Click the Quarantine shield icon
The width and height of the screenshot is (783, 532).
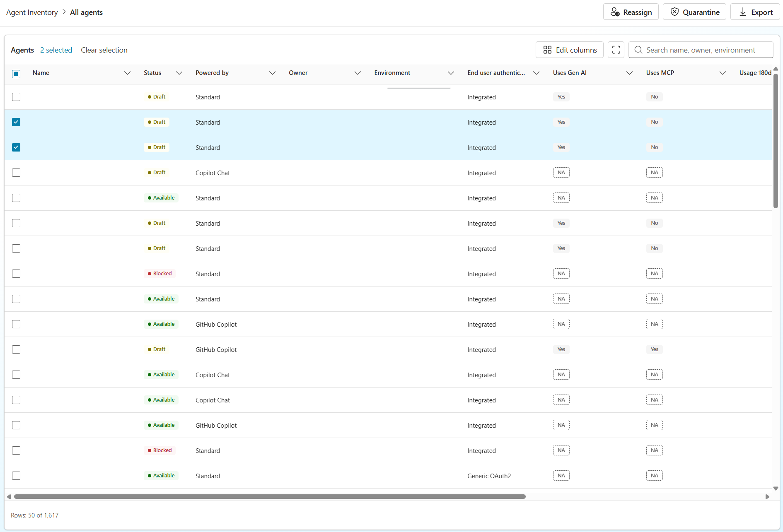point(674,12)
